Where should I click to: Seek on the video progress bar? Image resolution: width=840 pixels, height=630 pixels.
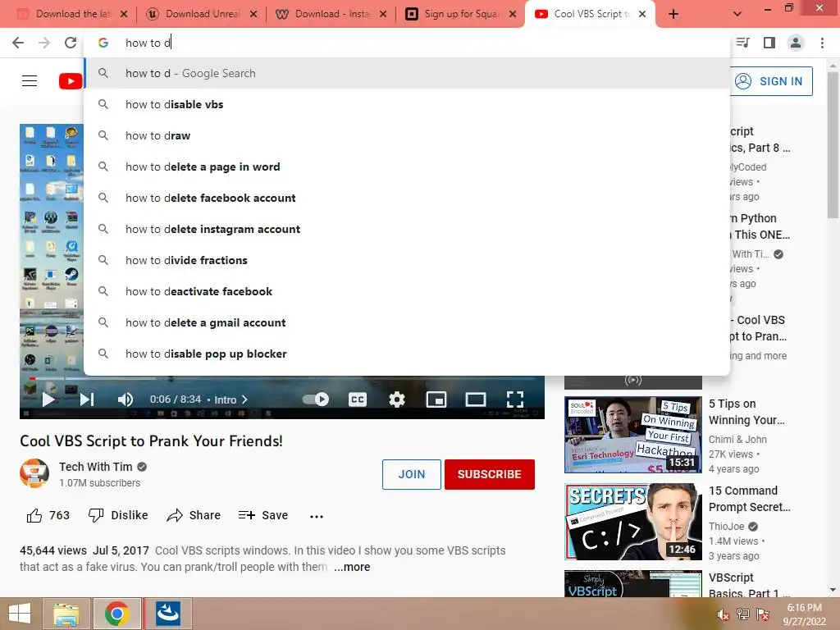[282, 378]
